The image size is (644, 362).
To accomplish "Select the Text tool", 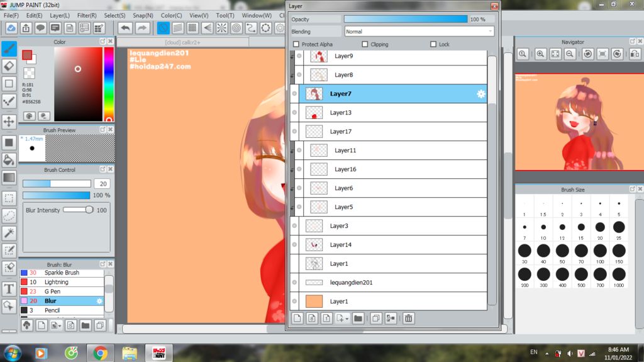I will click(x=9, y=289).
